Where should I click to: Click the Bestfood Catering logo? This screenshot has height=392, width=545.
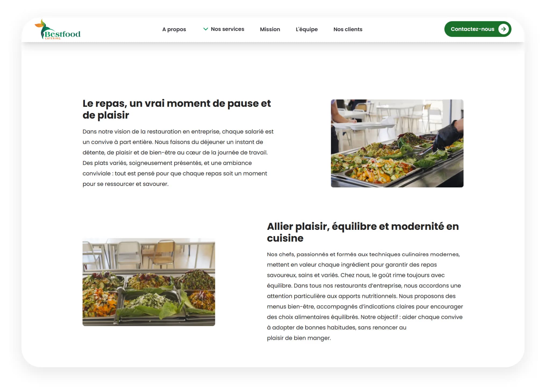click(x=58, y=29)
